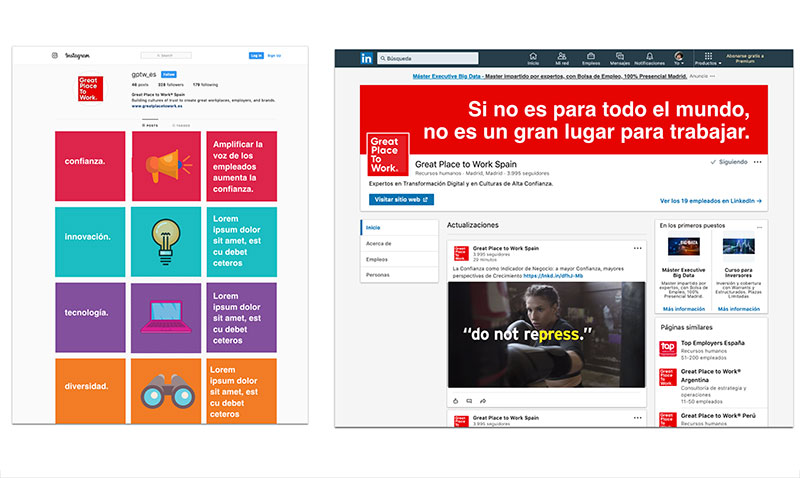Viewport: 800px width, 478px height.
Task: Expand the Productos grid menu
Action: (708, 58)
